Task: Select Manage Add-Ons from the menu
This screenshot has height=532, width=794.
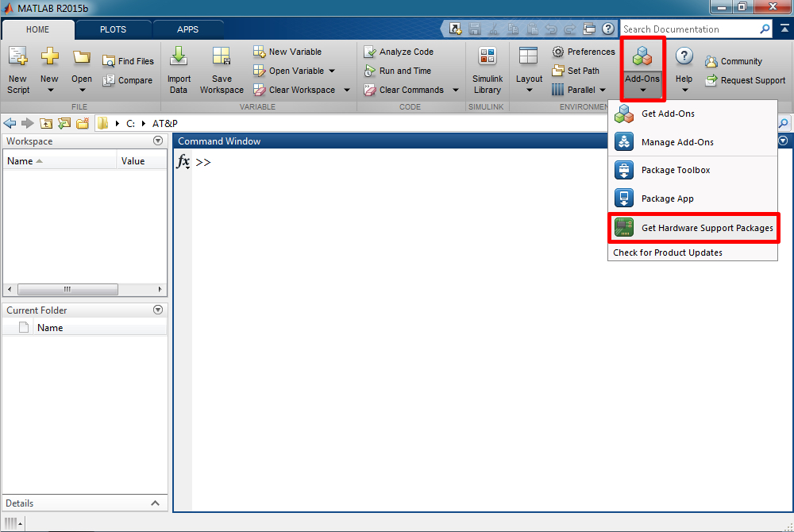Action: pyautogui.click(x=692, y=142)
